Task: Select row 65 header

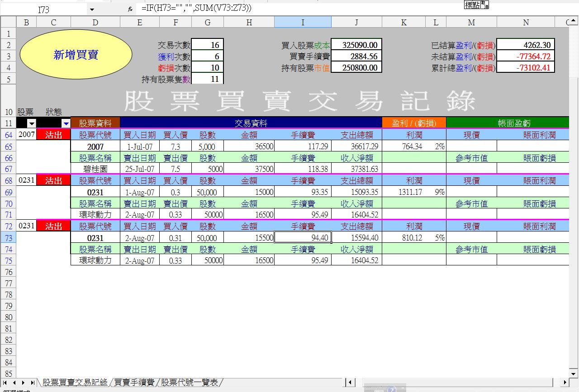Action: coord(8,146)
